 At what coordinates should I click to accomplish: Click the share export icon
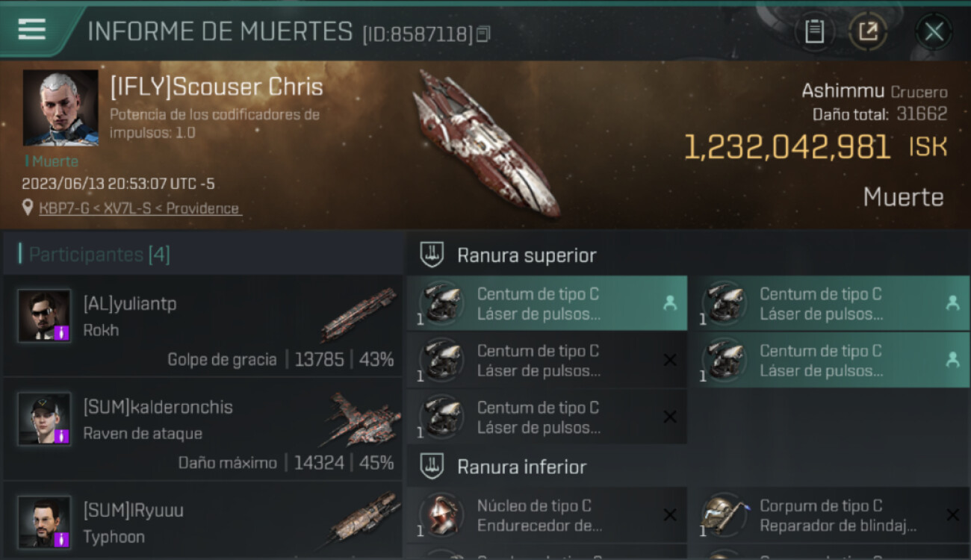click(868, 32)
